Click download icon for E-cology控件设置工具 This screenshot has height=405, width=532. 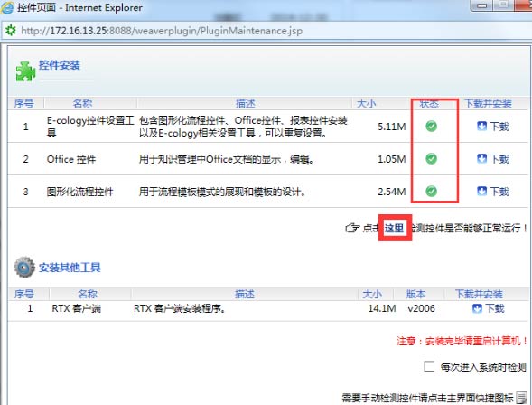pos(481,127)
